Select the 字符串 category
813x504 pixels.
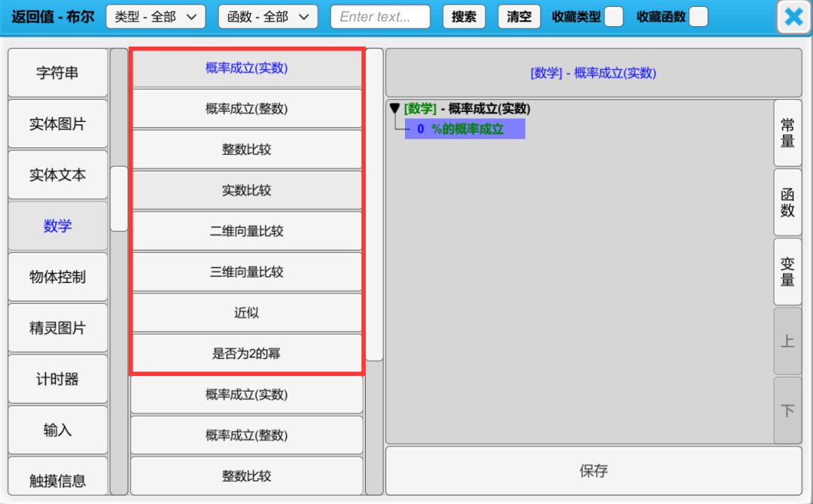click(58, 73)
